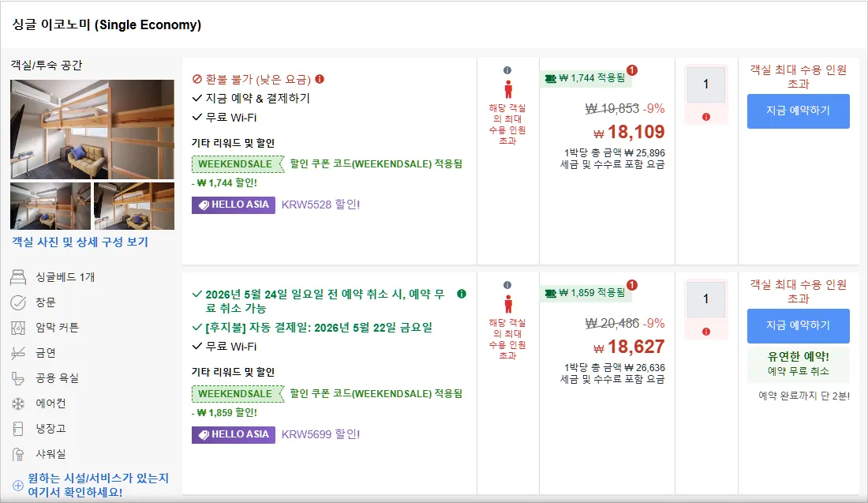Click the green info icon beside the free cancellation text

click(x=462, y=294)
